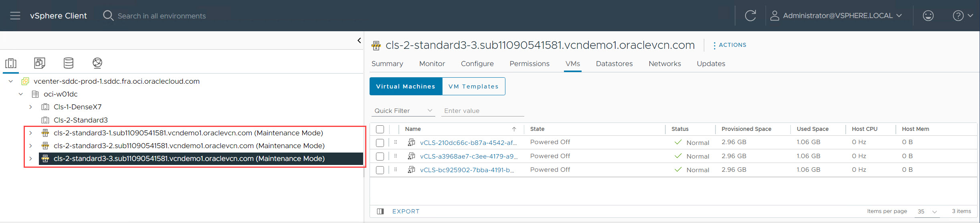Switch to Hosts and Clusters inventory view
Screen dimensions: 980x223
(x=11, y=63)
